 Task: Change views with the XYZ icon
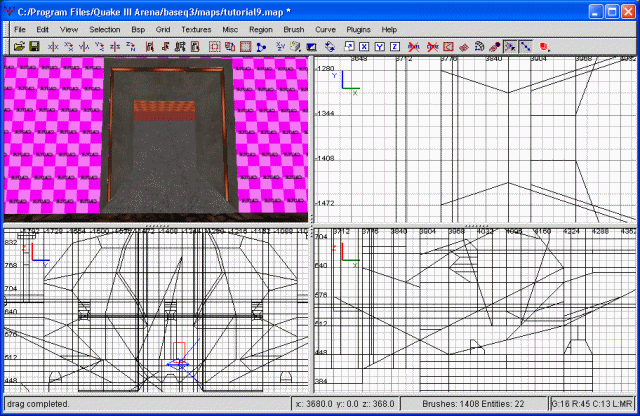280,47
